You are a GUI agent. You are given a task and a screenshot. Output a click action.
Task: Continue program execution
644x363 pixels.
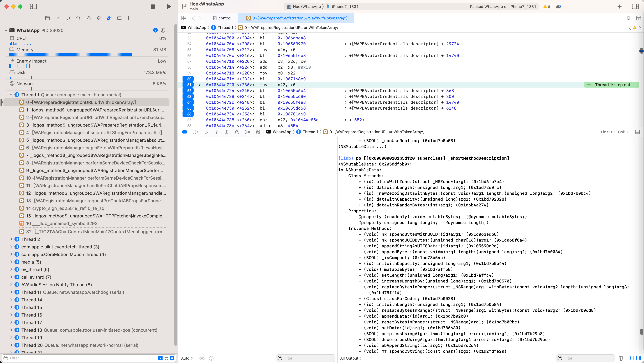(x=195, y=132)
